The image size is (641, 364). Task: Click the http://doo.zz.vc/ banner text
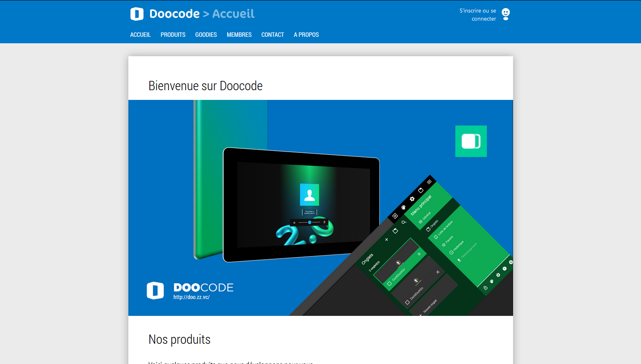pos(192,297)
